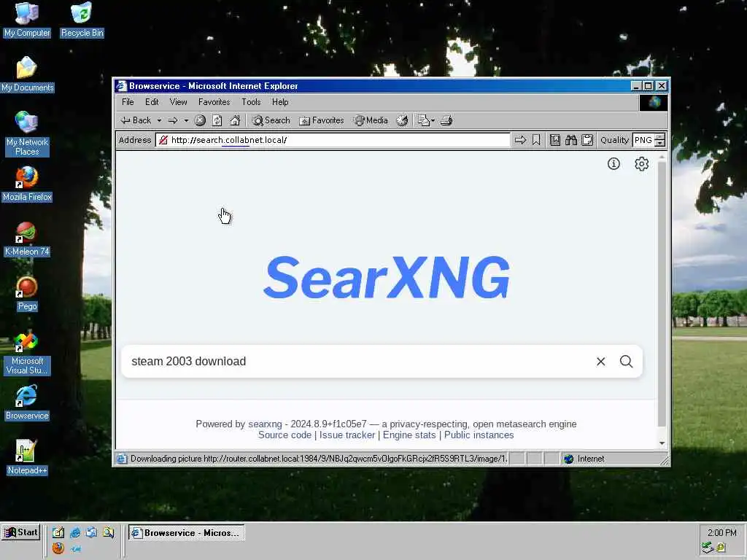
Task: Click the Internet zone status bar entry
Action: point(584,459)
